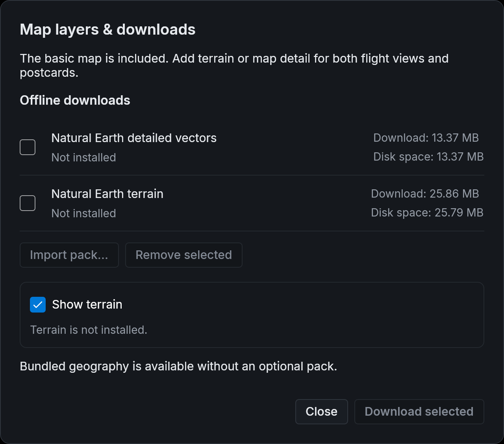The width and height of the screenshot is (504, 444).
Task: Select the Natural Earth terrain label
Action: coord(107,194)
